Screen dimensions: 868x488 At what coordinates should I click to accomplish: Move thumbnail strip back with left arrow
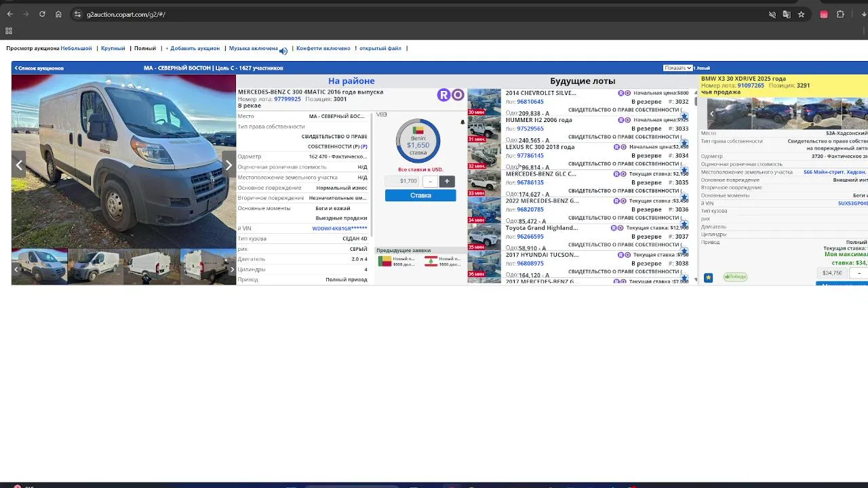tap(16, 270)
